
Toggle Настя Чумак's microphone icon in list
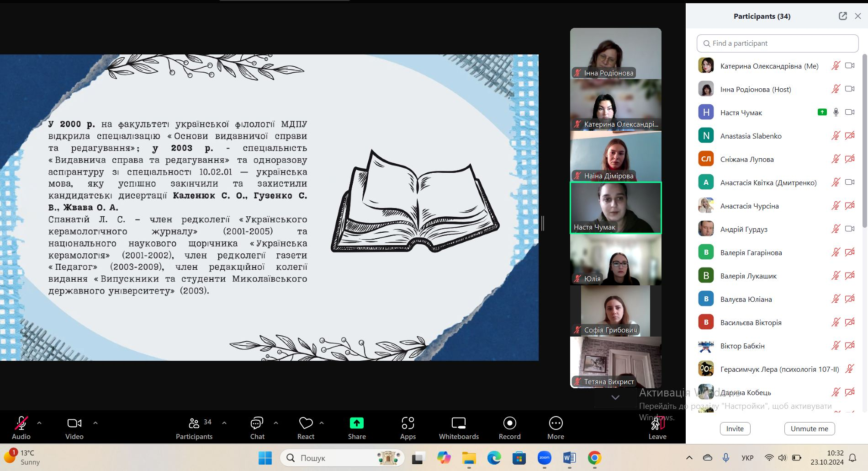(836, 112)
